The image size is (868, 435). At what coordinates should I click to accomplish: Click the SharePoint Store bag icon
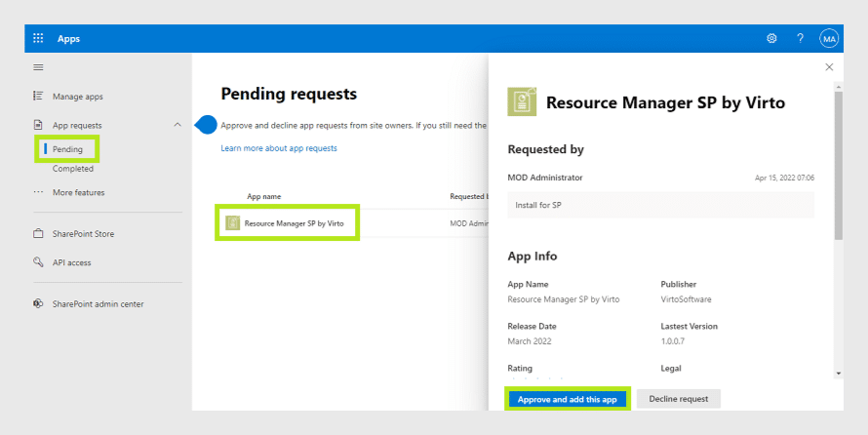(38, 233)
